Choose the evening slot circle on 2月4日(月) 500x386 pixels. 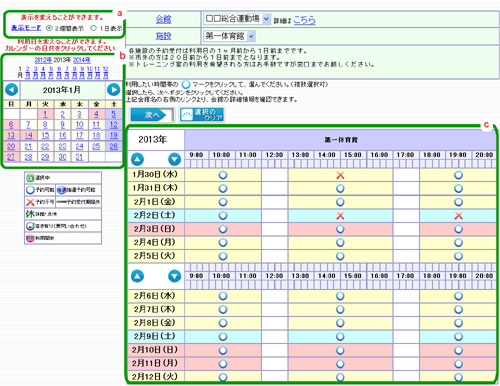[459, 242]
